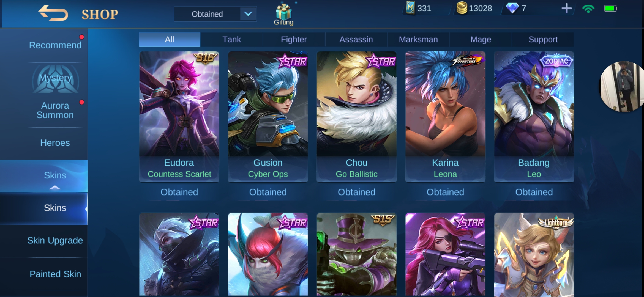The height and width of the screenshot is (297, 644).
Task: Tap the Wi-Fi signal indicator
Action: tap(588, 9)
